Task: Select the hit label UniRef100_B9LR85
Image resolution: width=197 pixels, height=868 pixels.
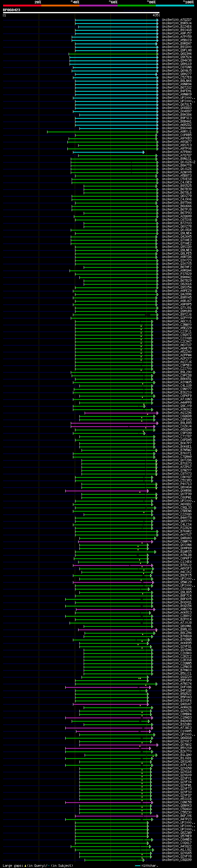Action: 176,423
